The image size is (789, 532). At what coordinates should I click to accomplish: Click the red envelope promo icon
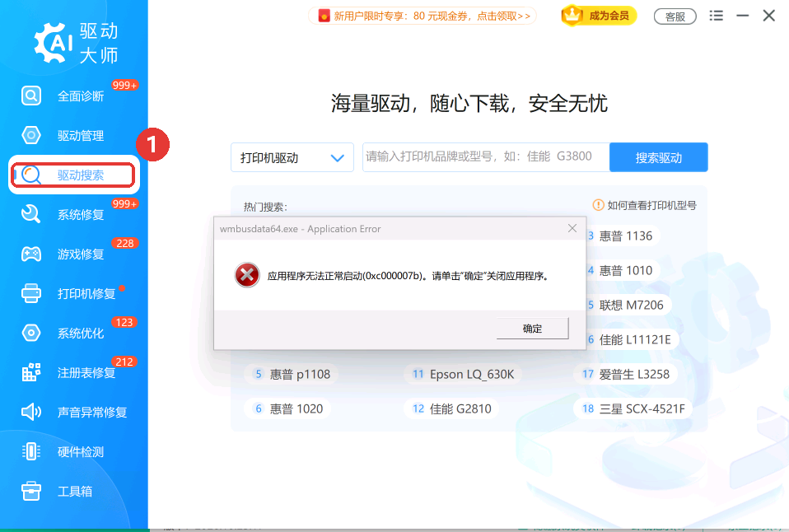pyautogui.click(x=324, y=16)
